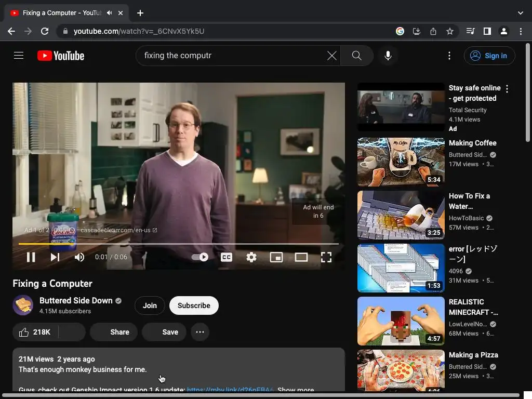Install app via address bar icon
The image size is (532, 399).
pyautogui.click(x=416, y=31)
